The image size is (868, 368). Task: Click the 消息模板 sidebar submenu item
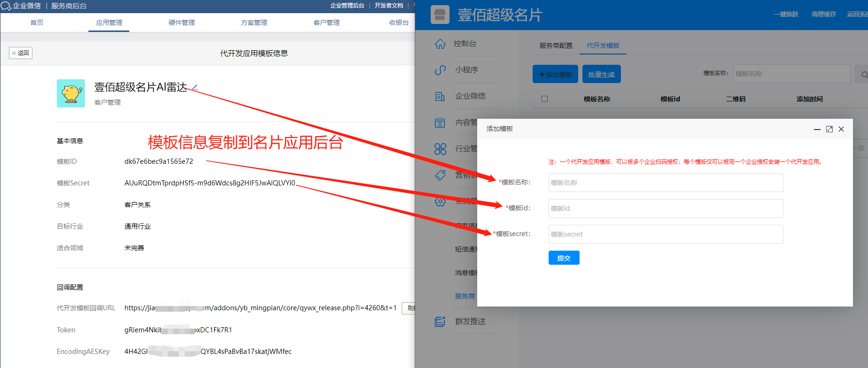point(466,273)
